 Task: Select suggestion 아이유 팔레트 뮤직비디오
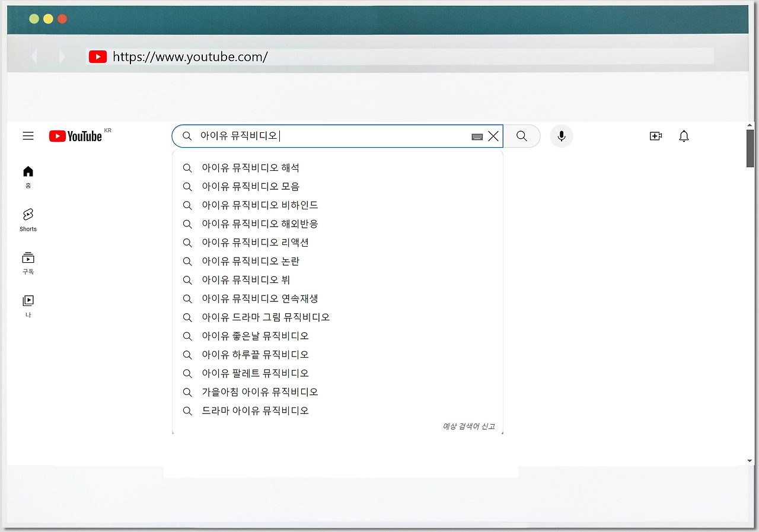(337, 373)
